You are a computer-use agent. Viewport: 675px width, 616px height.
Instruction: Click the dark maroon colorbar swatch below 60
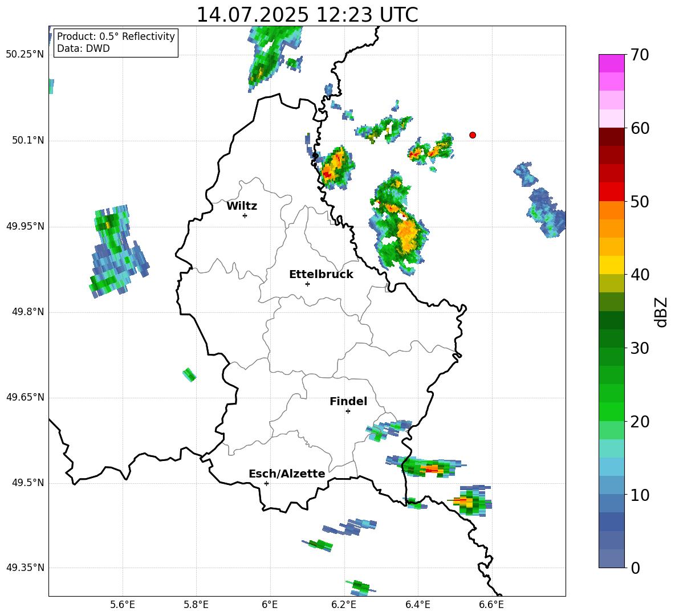click(x=611, y=137)
